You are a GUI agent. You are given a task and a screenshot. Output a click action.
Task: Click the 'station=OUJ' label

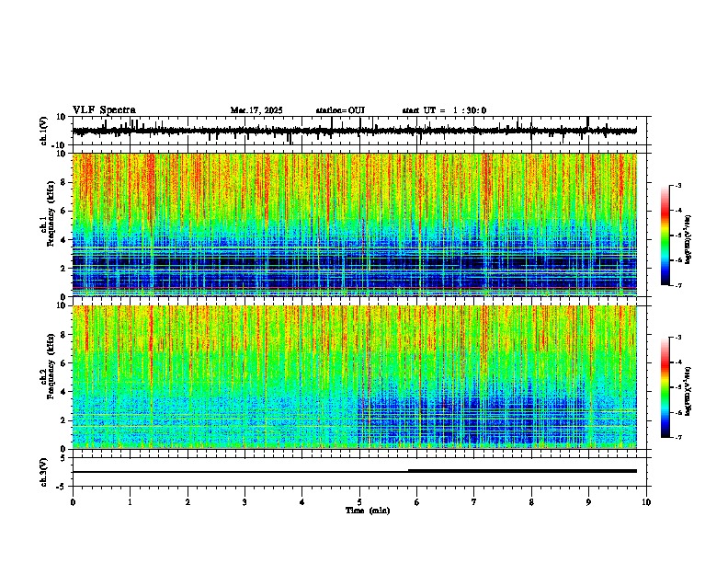click(x=340, y=110)
